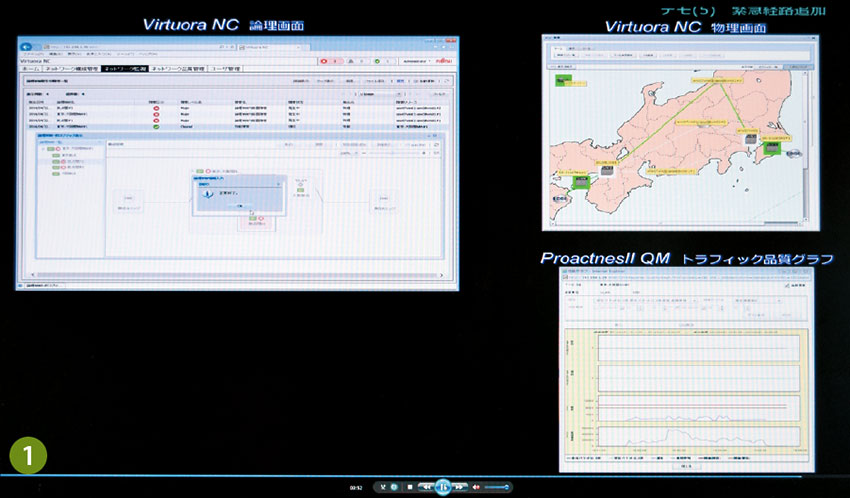850x498 pixels.
Task: Click the vertical scrollbar of the physical map window
Action: click(x=806, y=146)
